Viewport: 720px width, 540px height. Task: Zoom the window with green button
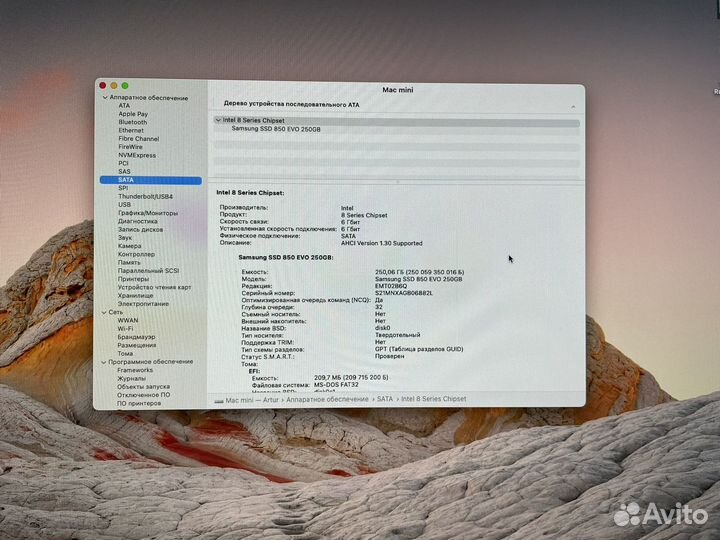pos(125,86)
